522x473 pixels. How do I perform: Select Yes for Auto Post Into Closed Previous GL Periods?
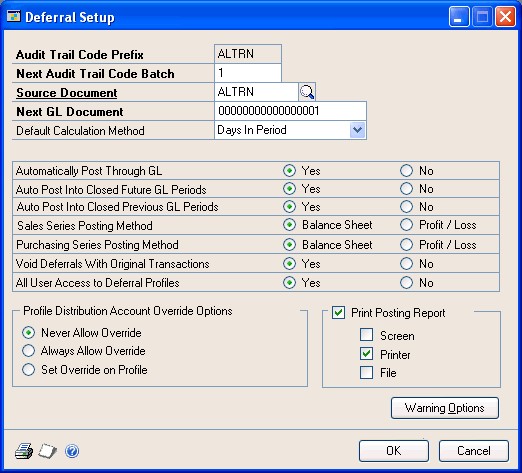[289, 207]
